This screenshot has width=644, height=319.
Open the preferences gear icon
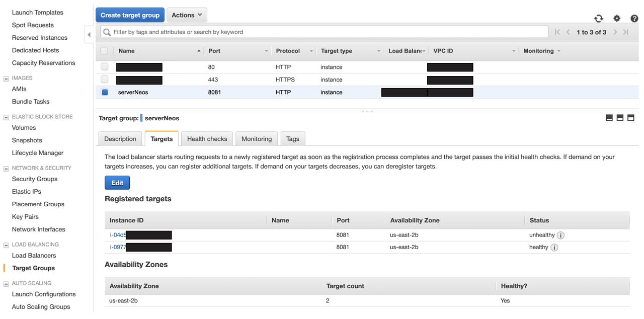pos(617,18)
